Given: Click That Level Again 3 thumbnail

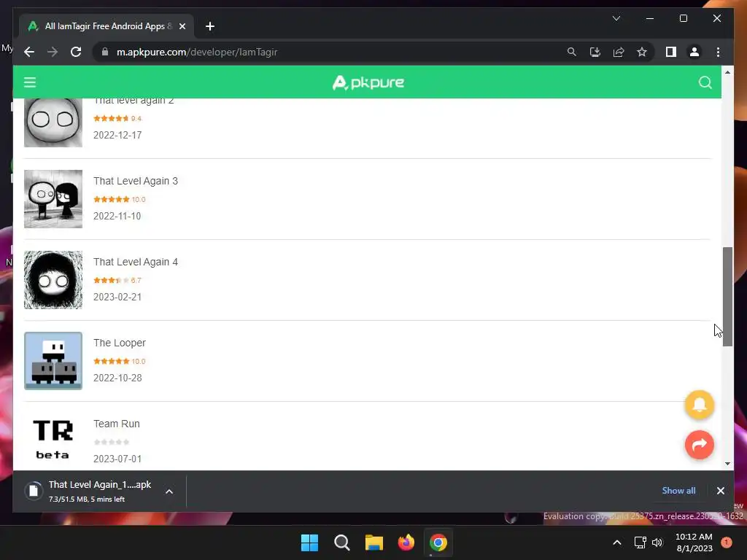Looking at the screenshot, I should tap(53, 199).
